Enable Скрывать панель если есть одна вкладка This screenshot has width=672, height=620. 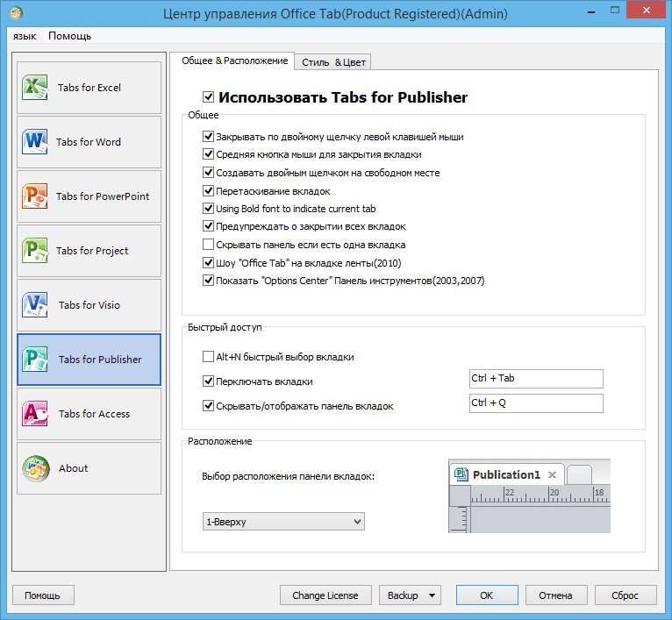[208, 245]
